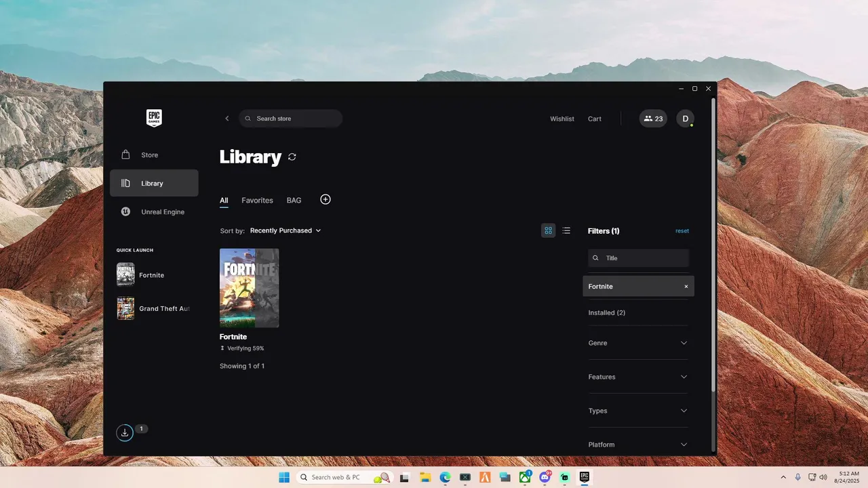Switch to the All tab
Screen dimensions: 868x488
[x=224, y=201]
